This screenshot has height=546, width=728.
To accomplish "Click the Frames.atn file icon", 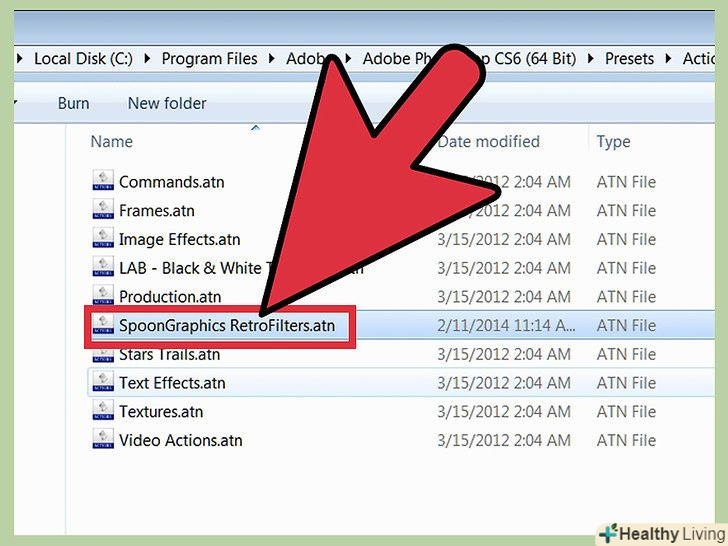I will click(103, 209).
